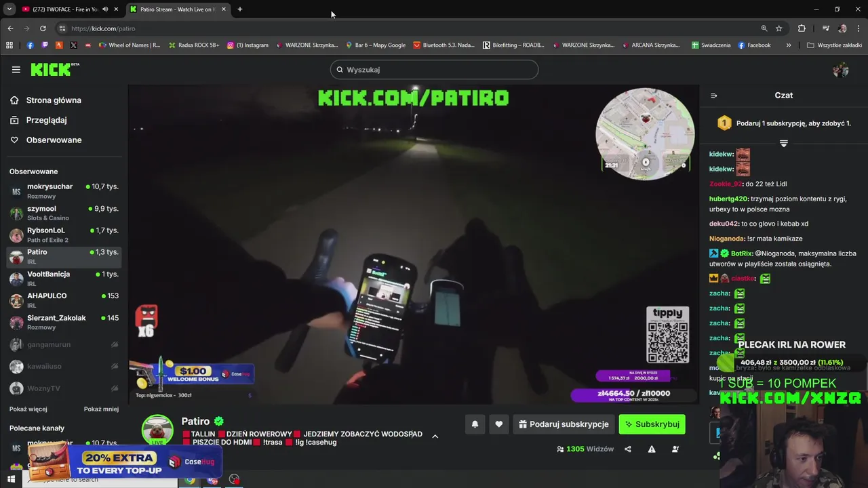Open the VooltBanicja followed channel

coord(64,279)
